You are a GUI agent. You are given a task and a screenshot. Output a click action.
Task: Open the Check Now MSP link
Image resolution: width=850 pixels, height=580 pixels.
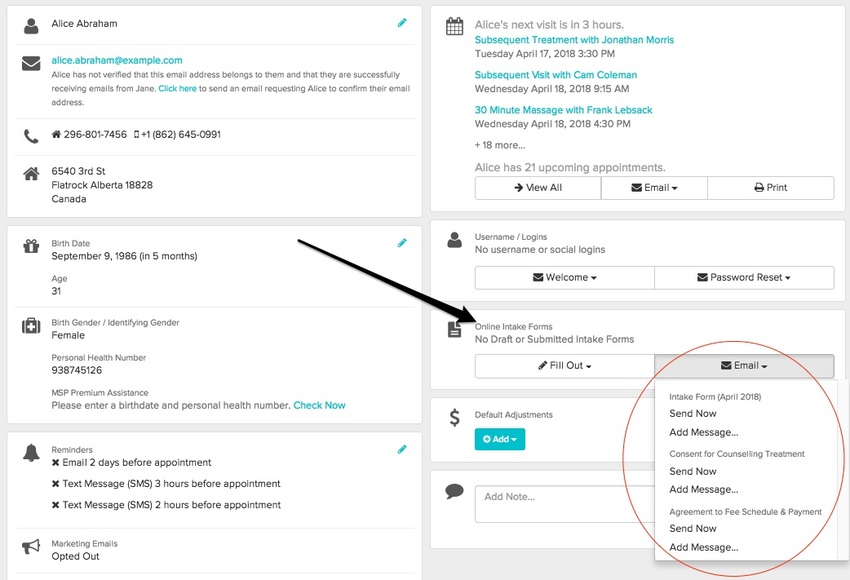coord(319,405)
